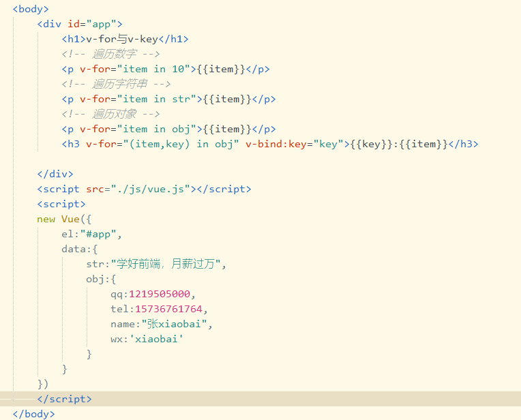Click the name:"张xiaobai" line
521x420 pixels.
coord(162,324)
